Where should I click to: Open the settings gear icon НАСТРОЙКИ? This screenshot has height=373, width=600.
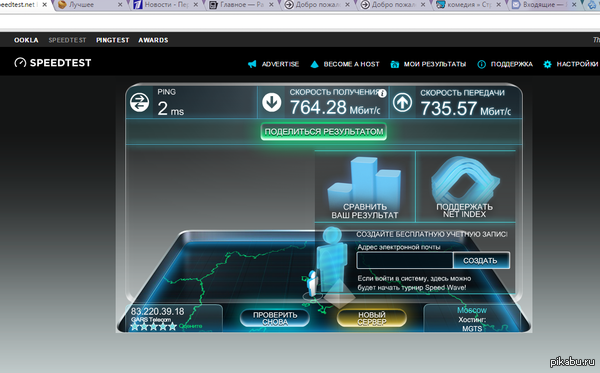coord(548,64)
